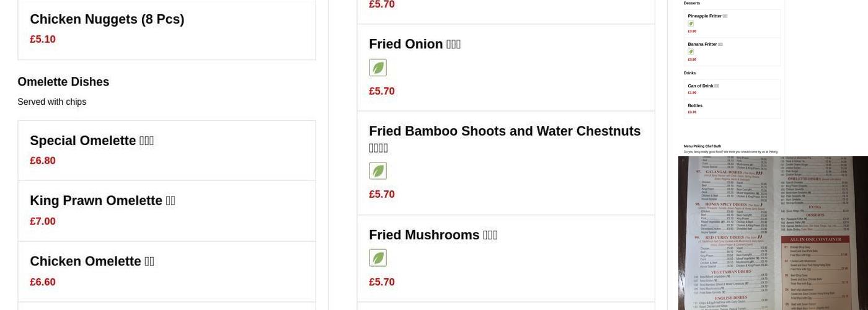Click the leaf icon under Banana Fritter

(x=691, y=52)
